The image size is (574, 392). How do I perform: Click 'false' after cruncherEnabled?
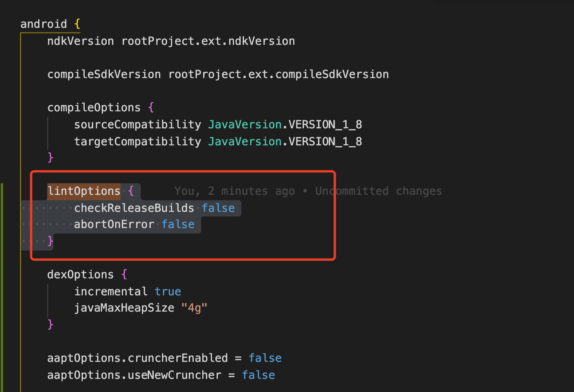(x=265, y=358)
